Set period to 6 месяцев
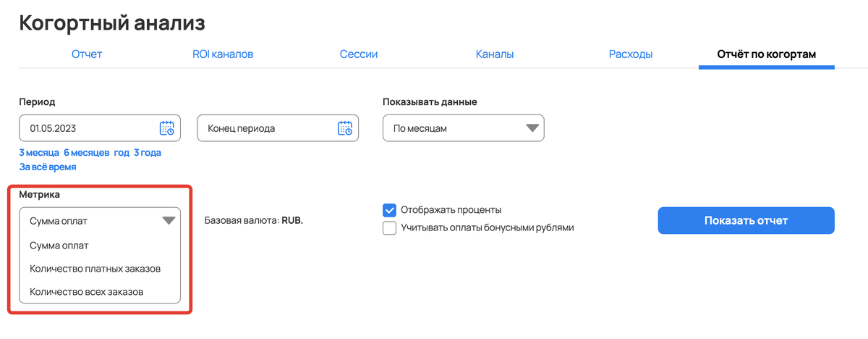The width and height of the screenshot is (868, 339). pyautogui.click(x=86, y=153)
